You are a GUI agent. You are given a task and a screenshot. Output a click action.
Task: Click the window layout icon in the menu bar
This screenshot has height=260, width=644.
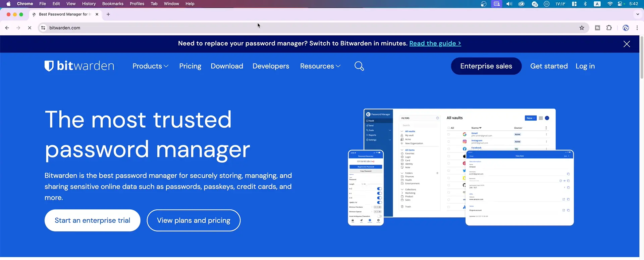pyautogui.click(x=574, y=4)
